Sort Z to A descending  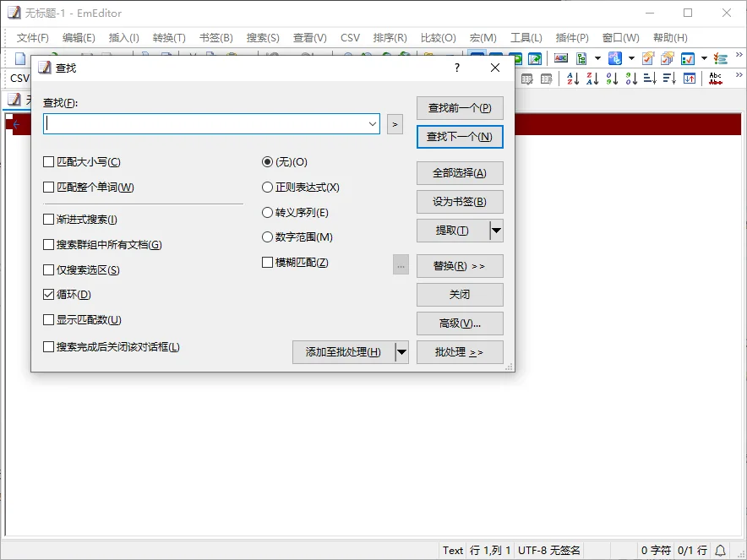[592, 79]
